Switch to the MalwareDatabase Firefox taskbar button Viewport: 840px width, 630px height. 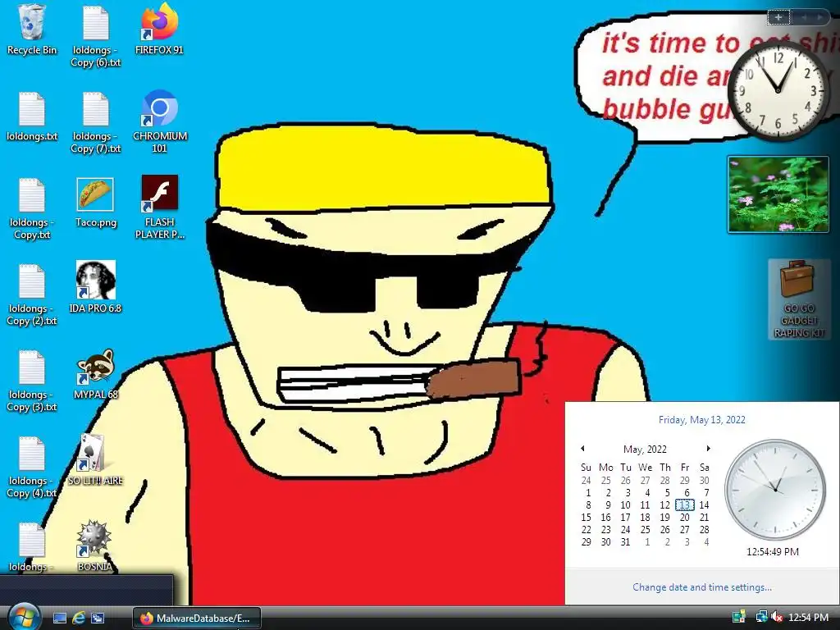pyautogui.click(x=197, y=619)
